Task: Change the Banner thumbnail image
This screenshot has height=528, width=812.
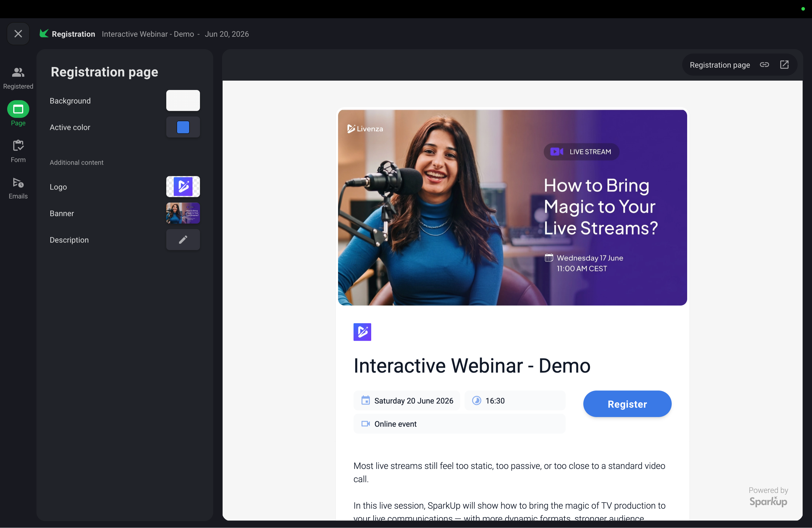Action: coord(183,213)
